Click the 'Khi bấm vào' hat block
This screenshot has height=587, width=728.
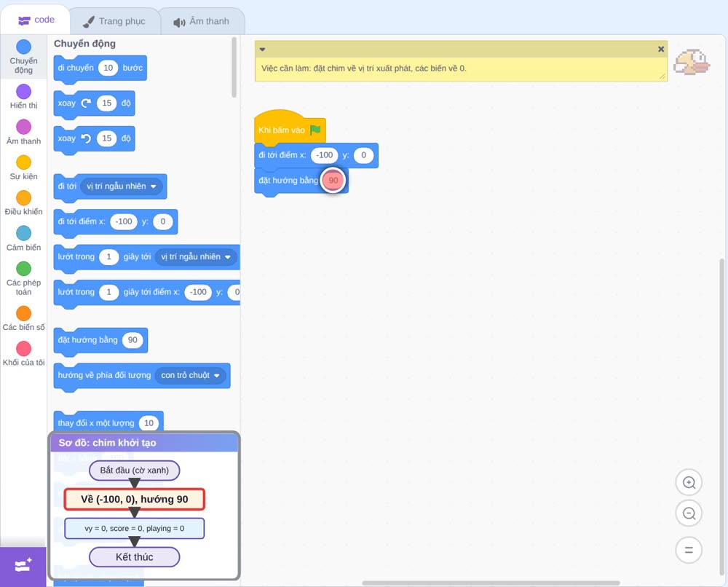tap(290, 127)
